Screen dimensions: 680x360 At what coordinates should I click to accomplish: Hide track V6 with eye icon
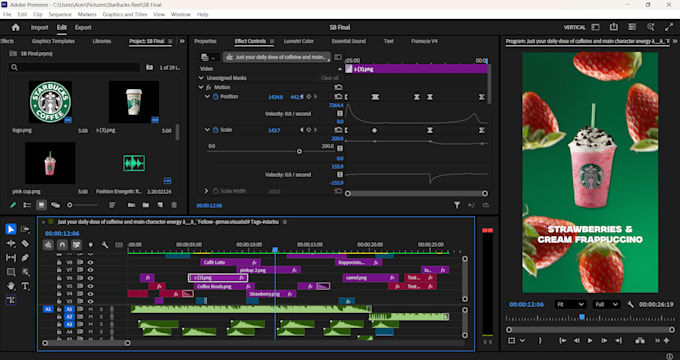tap(91, 278)
